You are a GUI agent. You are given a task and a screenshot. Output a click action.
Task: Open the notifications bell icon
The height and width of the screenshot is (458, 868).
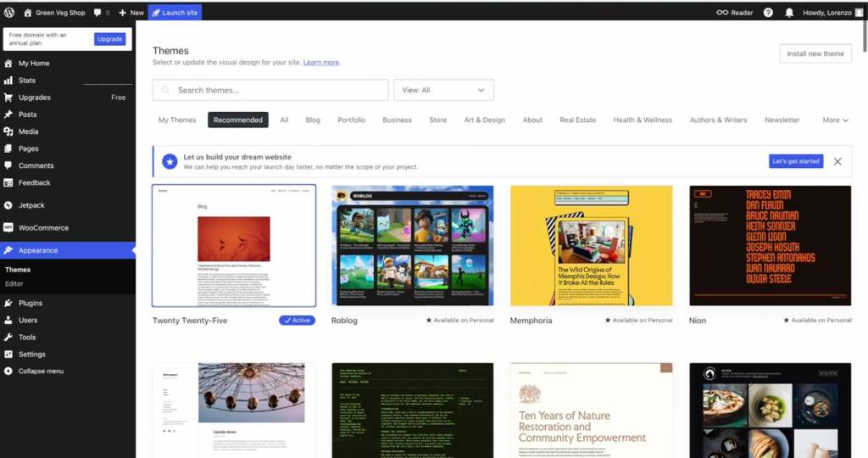pos(789,13)
